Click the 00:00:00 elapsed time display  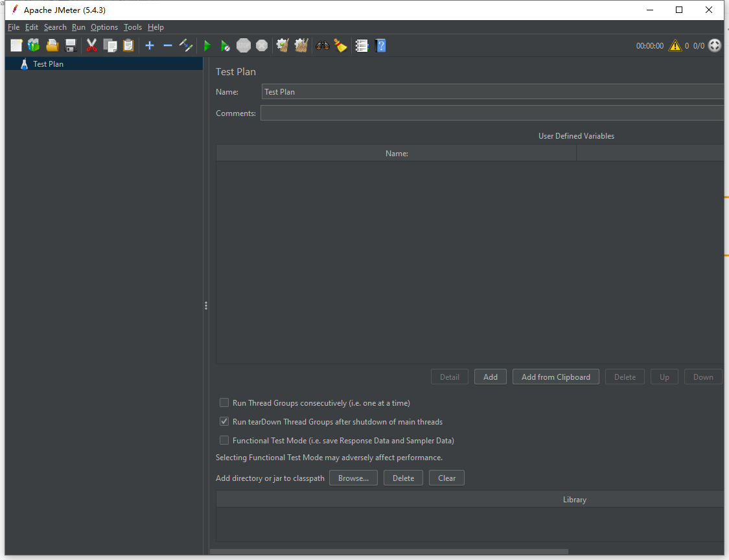[649, 45]
